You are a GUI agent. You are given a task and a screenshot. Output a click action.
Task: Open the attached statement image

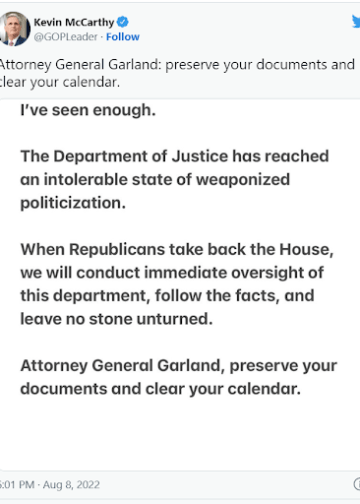(x=180, y=284)
